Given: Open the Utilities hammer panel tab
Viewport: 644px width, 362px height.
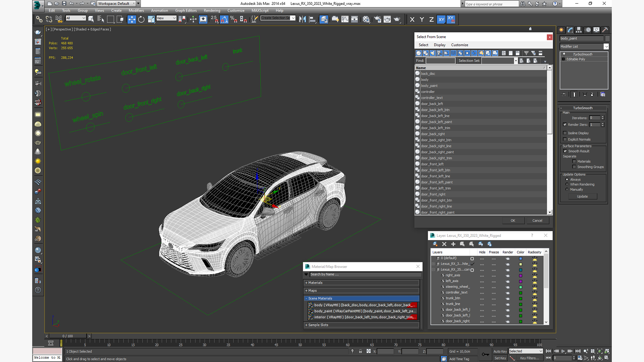Looking at the screenshot, I should coord(605,30).
